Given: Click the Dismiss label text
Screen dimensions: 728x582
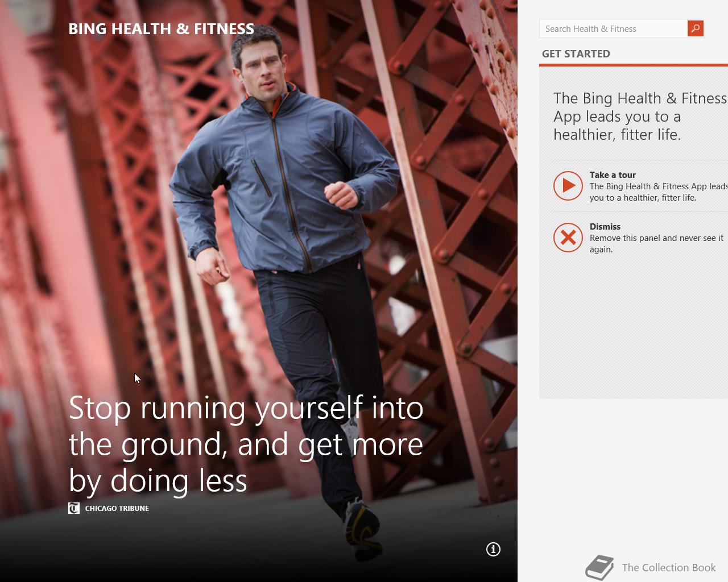Looking at the screenshot, I should pyautogui.click(x=605, y=227).
